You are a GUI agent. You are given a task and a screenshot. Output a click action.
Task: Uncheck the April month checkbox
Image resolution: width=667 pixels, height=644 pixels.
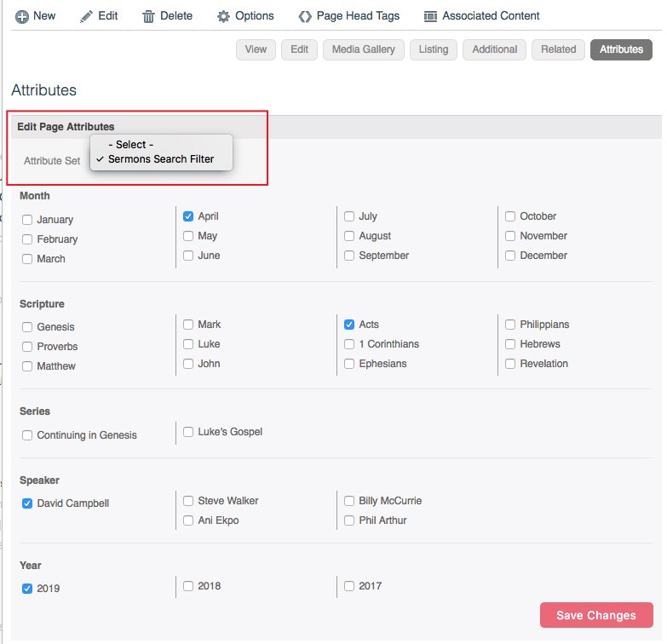[x=188, y=216]
